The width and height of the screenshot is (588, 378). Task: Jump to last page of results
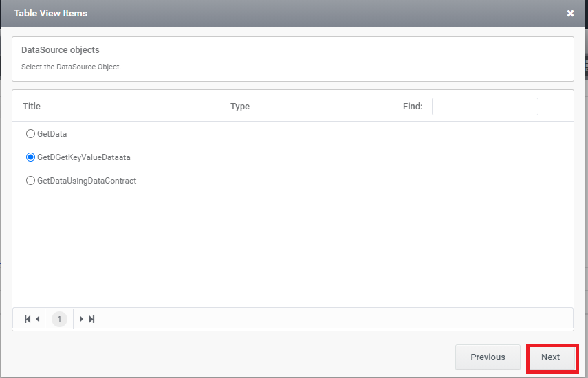click(91, 319)
